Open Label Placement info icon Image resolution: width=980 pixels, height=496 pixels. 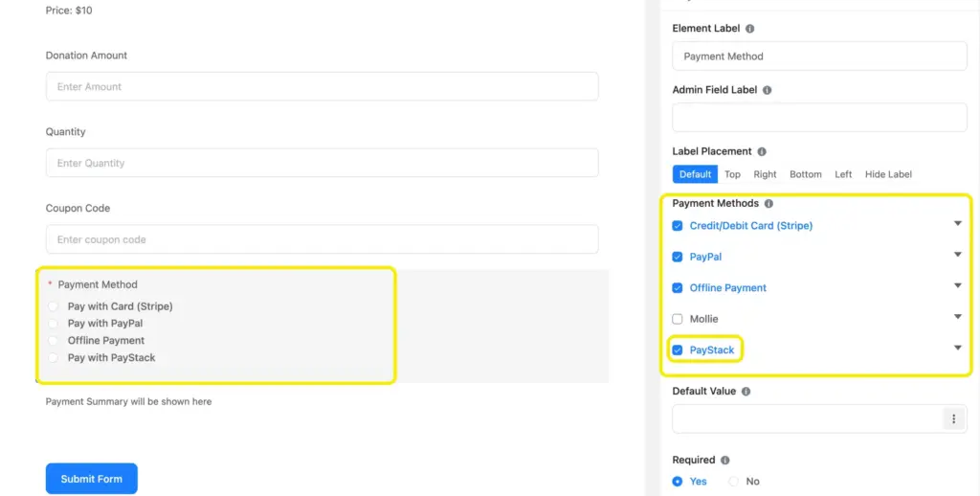(x=761, y=151)
